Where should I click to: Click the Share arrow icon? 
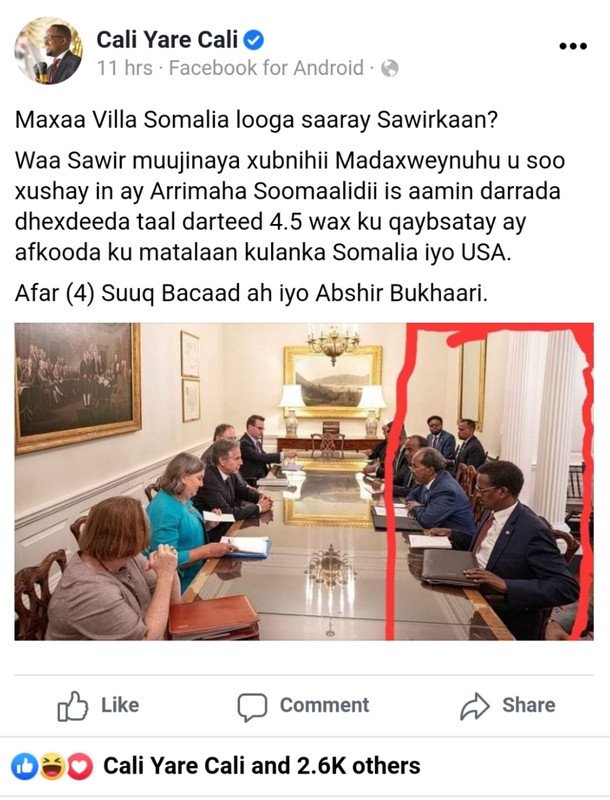coord(475,706)
